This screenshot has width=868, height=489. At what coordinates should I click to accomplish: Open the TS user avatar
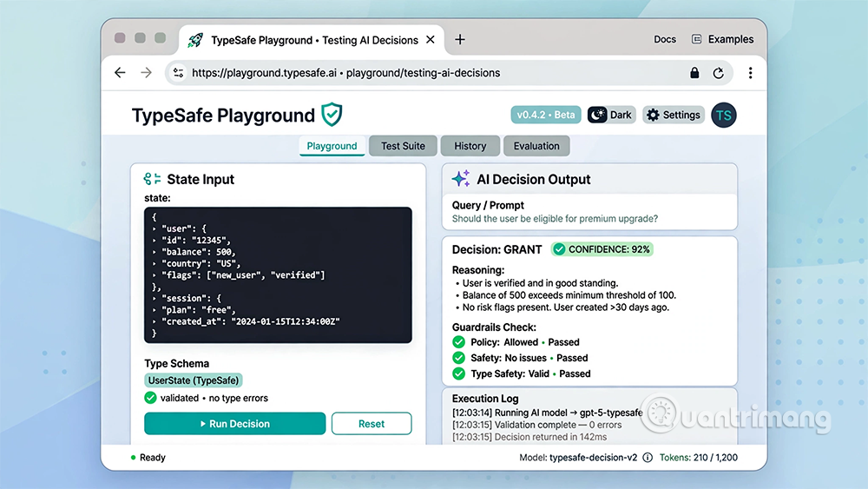(x=724, y=116)
